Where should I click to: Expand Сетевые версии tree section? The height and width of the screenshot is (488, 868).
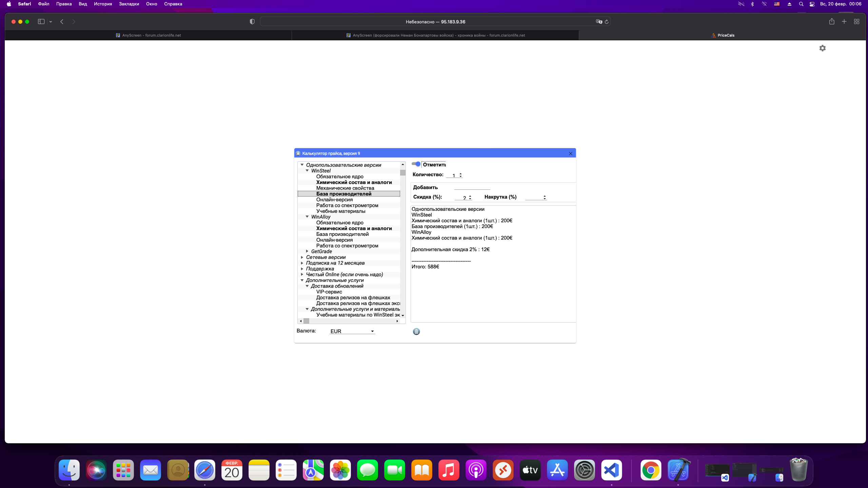(302, 257)
